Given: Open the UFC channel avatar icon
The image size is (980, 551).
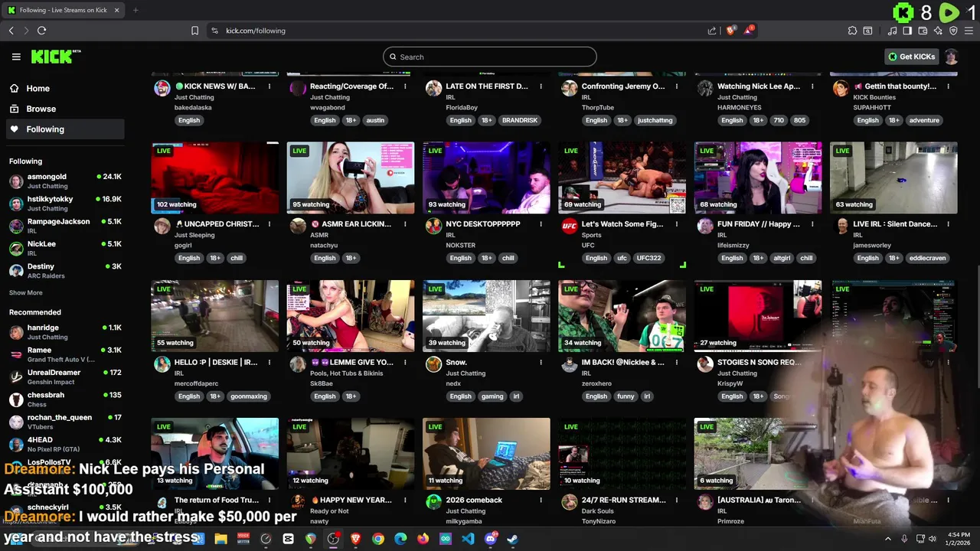Looking at the screenshot, I should tap(570, 226).
